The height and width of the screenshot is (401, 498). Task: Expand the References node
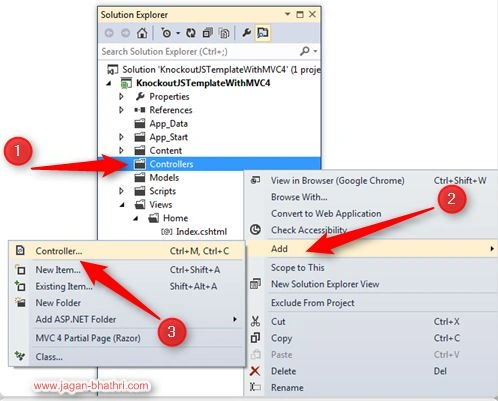[121, 110]
